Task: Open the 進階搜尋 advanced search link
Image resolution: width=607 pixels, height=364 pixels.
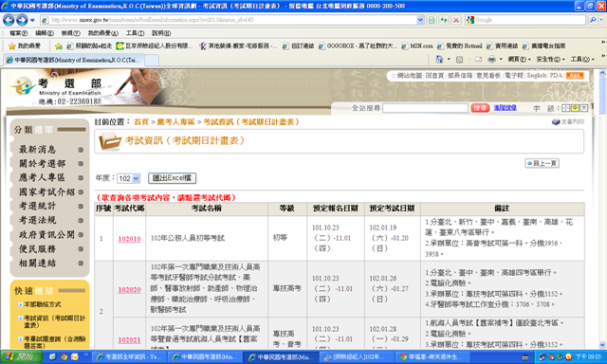Action: (505, 108)
